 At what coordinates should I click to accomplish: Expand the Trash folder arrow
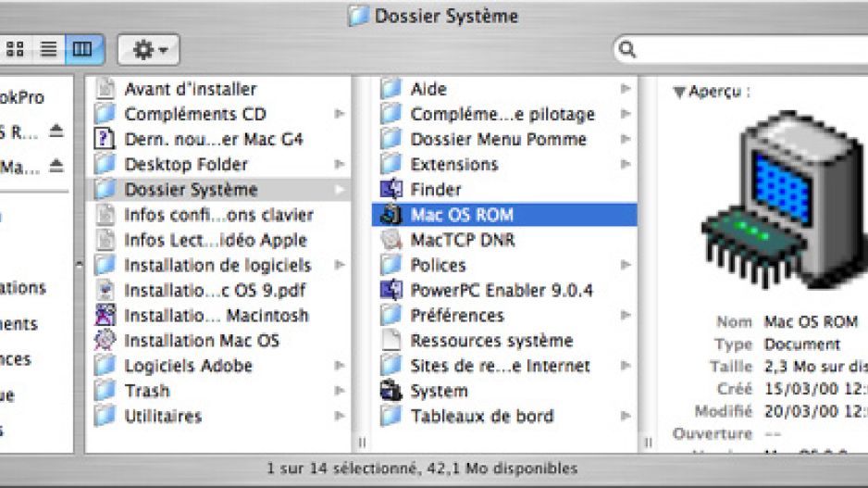340,391
